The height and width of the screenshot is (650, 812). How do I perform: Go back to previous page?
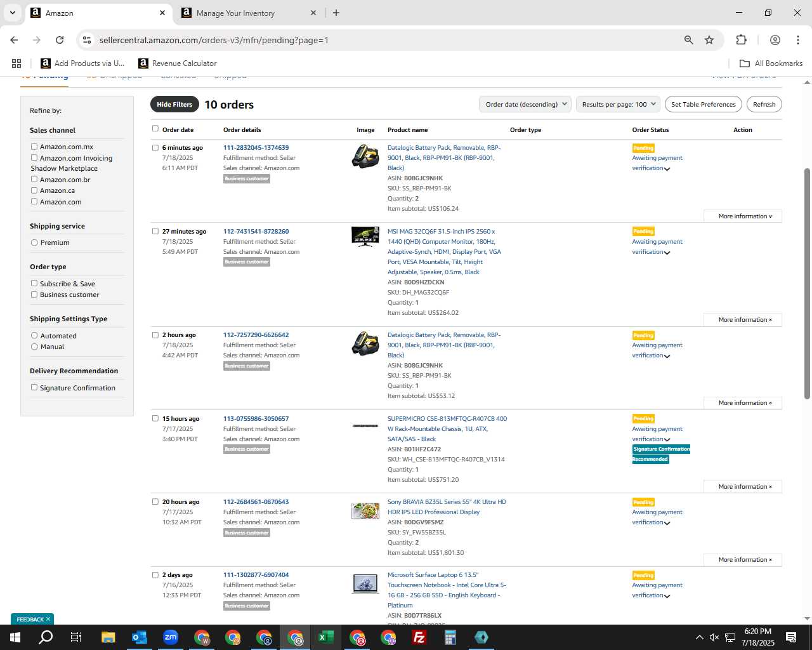point(14,40)
